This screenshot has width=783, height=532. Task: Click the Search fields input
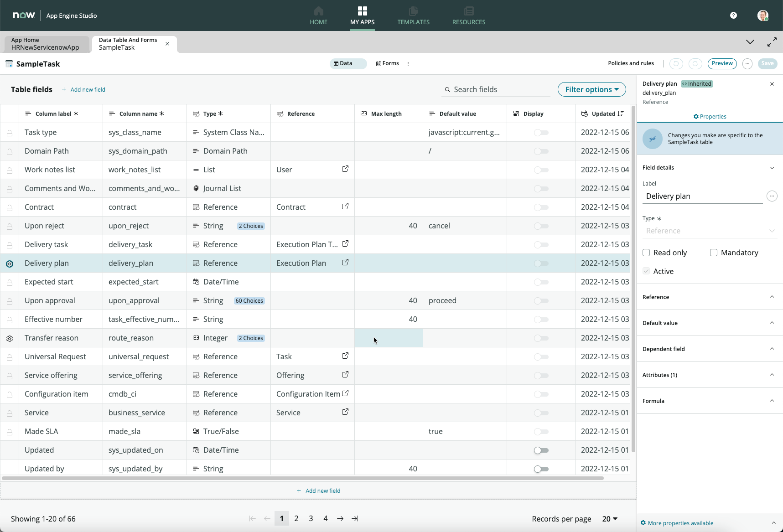(x=499, y=89)
